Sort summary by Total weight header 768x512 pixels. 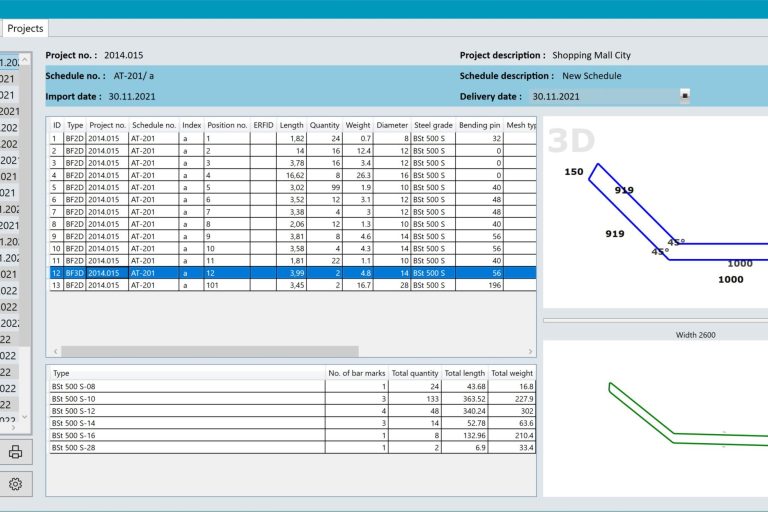pyautogui.click(x=511, y=373)
